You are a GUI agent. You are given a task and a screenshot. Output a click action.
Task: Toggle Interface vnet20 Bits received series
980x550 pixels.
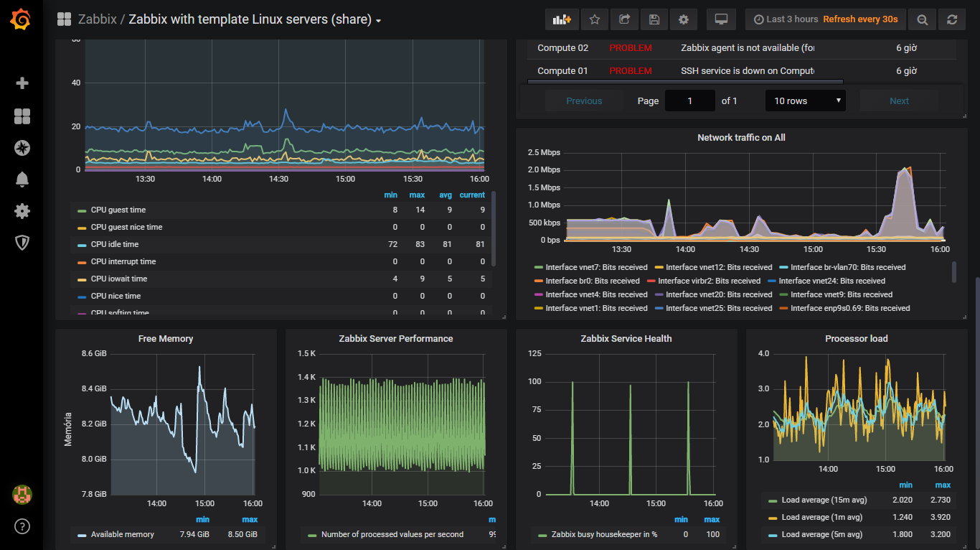pyautogui.click(x=719, y=294)
